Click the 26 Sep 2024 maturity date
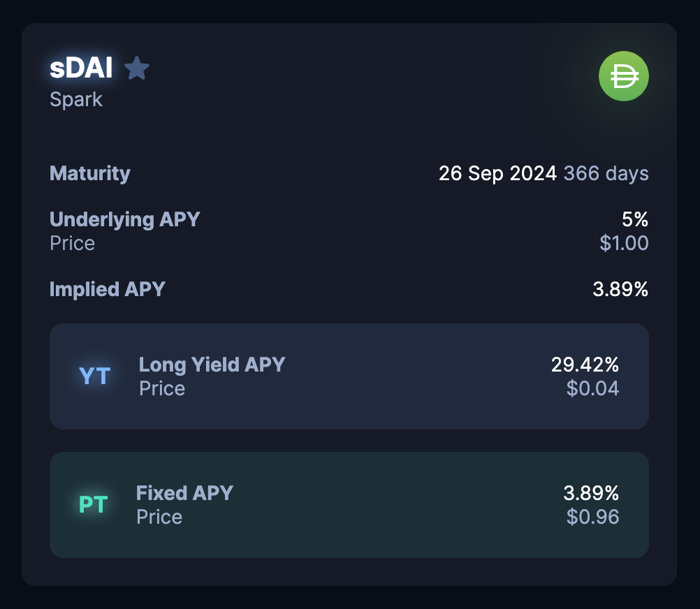Viewport: 700px width, 609px height. [497, 173]
